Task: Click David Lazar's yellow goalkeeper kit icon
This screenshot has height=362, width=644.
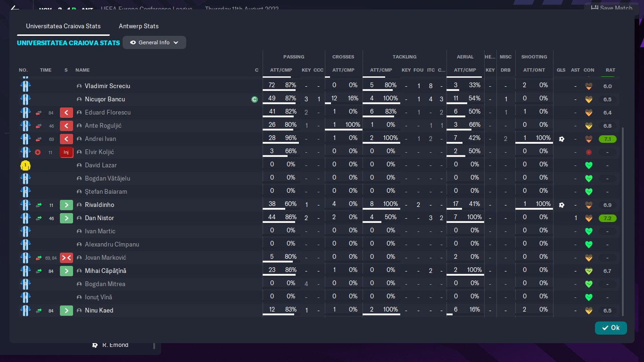Action: (25, 165)
